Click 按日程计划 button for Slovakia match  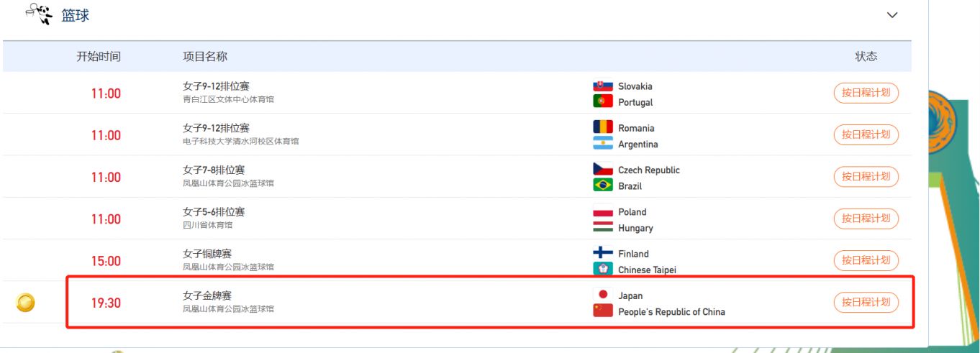(x=866, y=93)
